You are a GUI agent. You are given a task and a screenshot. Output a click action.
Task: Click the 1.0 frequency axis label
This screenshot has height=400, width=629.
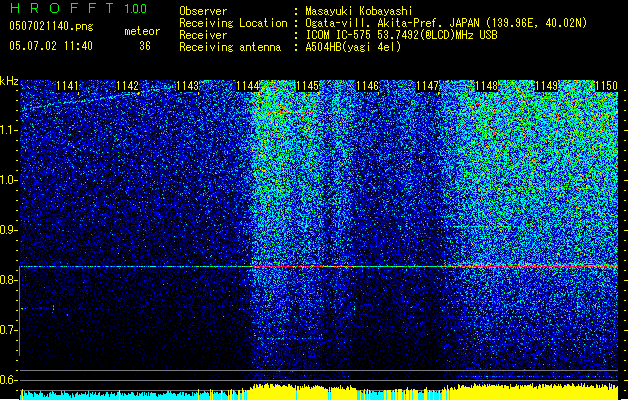tap(9, 180)
